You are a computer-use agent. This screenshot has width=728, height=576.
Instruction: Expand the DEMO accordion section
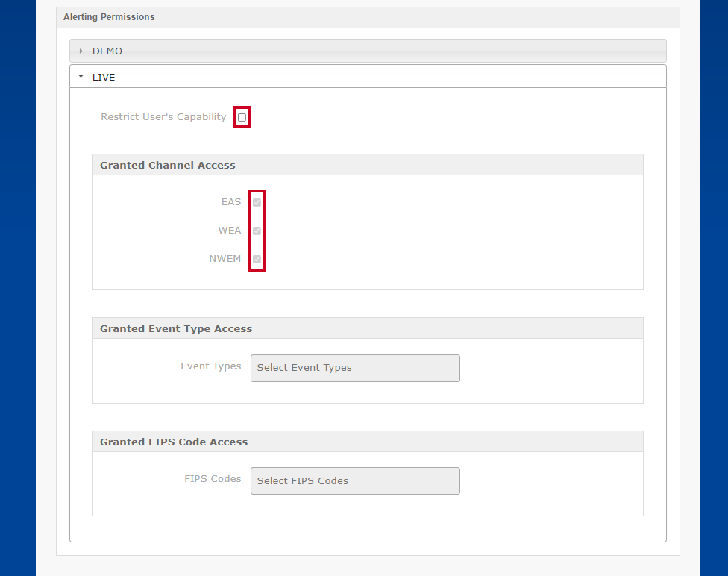point(368,51)
